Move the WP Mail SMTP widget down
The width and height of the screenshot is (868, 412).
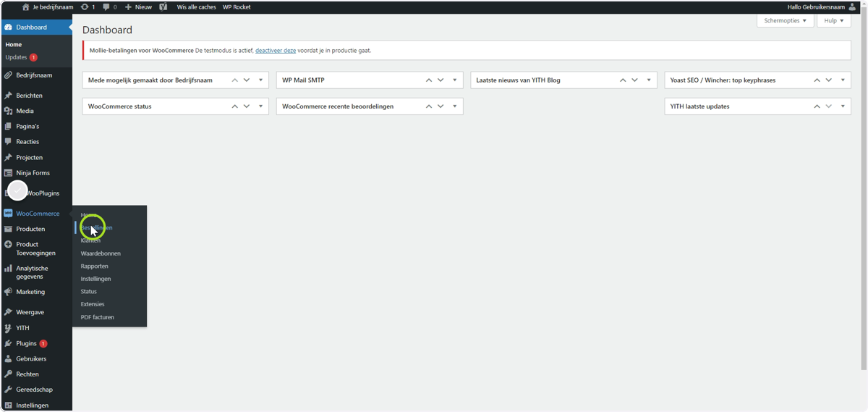tap(441, 80)
